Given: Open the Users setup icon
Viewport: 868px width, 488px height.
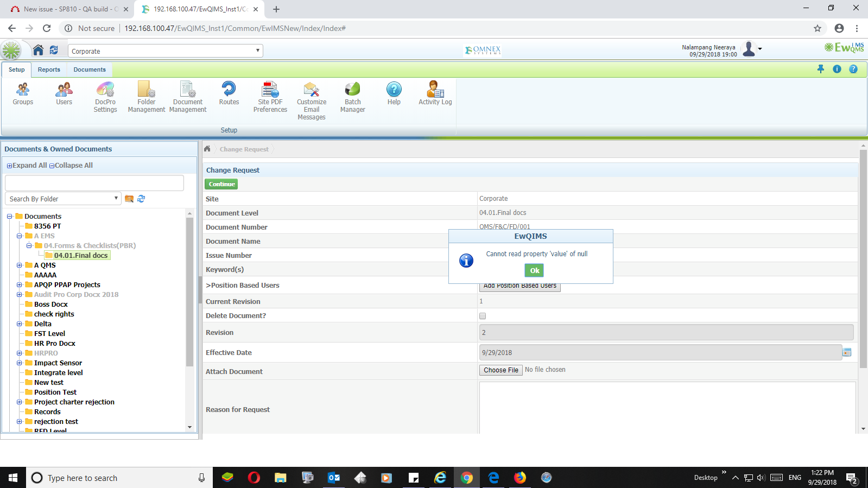Looking at the screenshot, I should point(64,93).
